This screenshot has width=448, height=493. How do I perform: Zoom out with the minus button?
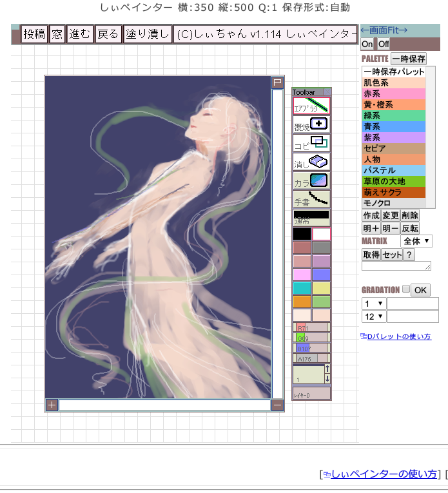tap(277, 405)
